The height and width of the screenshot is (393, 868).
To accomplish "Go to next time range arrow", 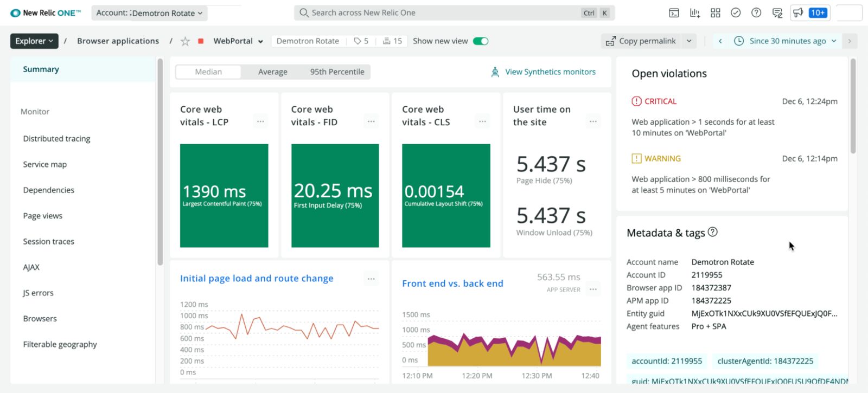I will click(x=850, y=41).
